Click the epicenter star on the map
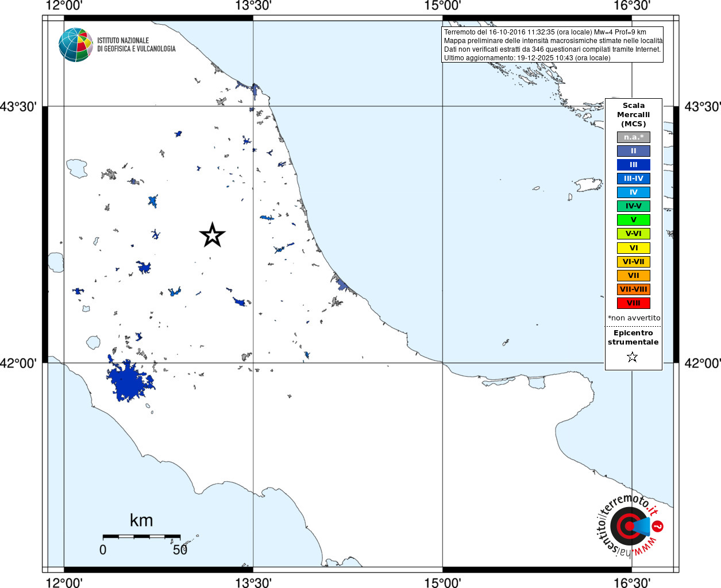 click(212, 235)
